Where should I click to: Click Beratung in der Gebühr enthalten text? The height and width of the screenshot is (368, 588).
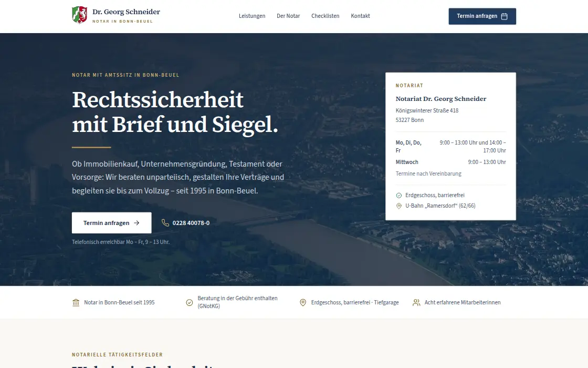pyautogui.click(x=237, y=302)
